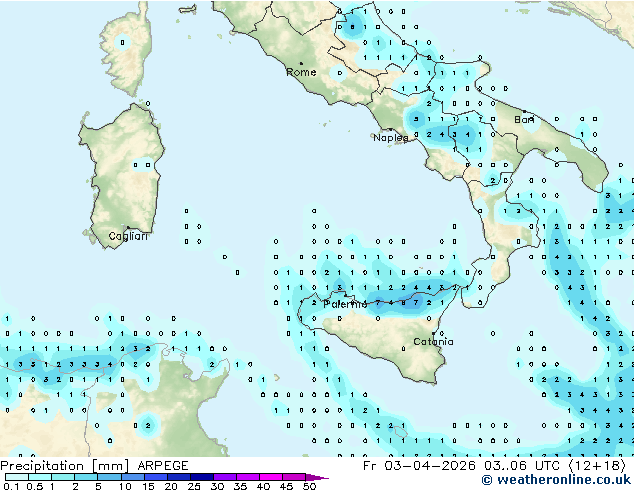Click the 10–15 mm legend swatch
The width and height of the screenshot is (634, 490).
[x=132, y=477]
